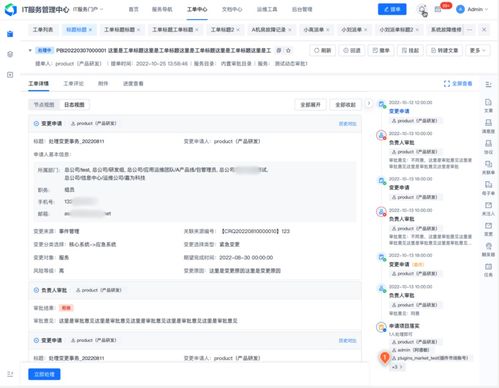Open the tab overflow ellipsis menu
The width and height of the screenshot is (499, 388).
click(470, 30)
